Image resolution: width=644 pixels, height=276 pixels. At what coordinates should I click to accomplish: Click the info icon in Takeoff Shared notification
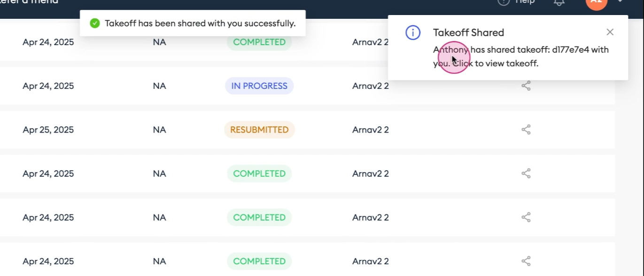tap(413, 32)
